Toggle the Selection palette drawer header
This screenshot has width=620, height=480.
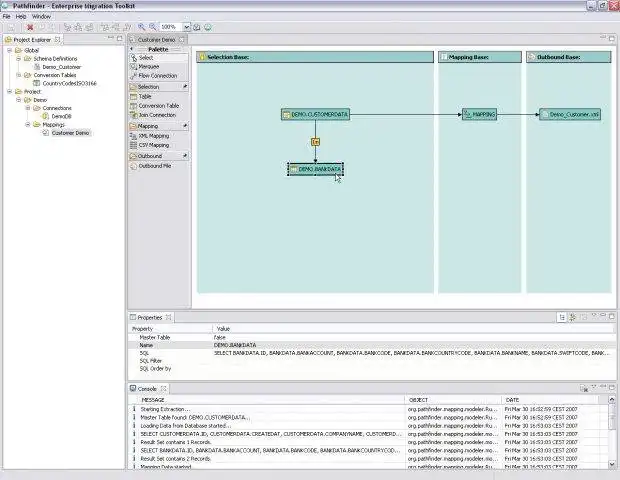(159, 87)
